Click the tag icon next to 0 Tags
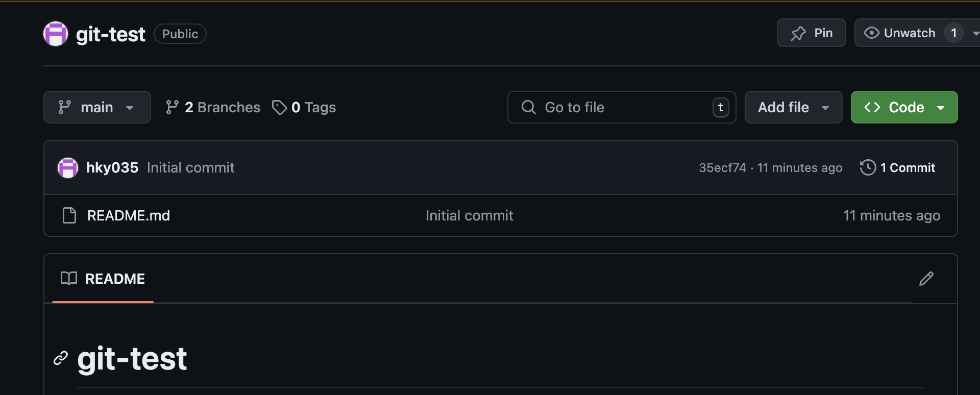This screenshot has width=980, height=395. click(x=279, y=107)
